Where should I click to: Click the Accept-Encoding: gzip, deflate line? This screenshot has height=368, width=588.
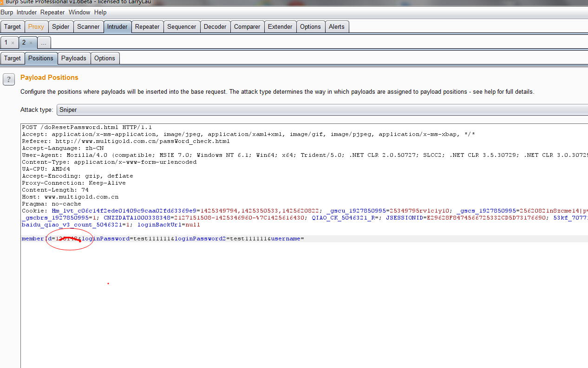(x=78, y=176)
